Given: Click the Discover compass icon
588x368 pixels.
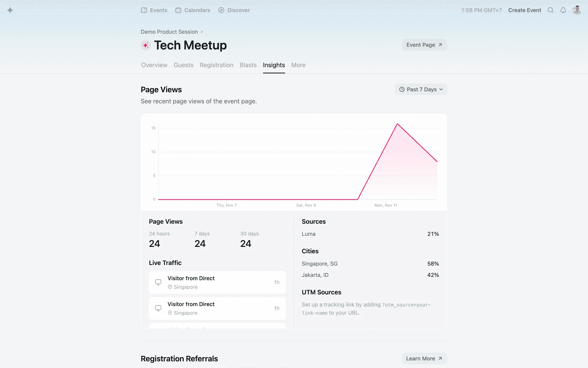Looking at the screenshot, I should pos(221,10).
